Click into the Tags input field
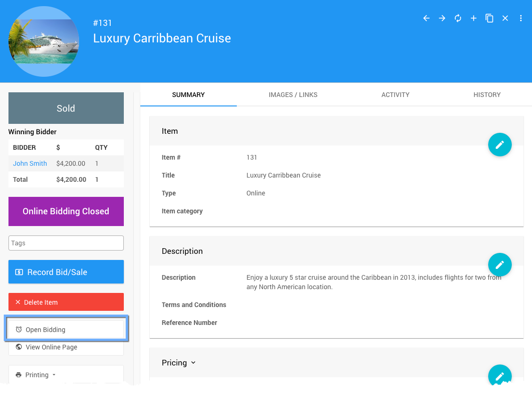Image resolution: width=532 pixels, height=397 pixels. (66, 243)
